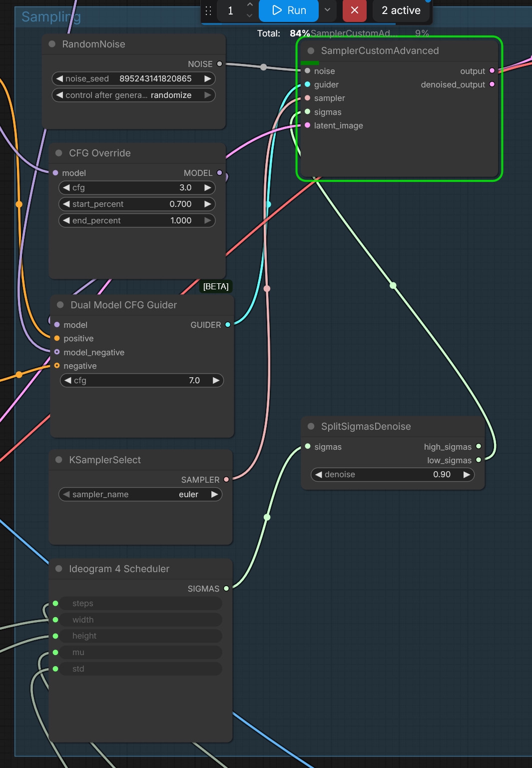Viewport: 532px width, 768px height.
Task: Click the std input socket on scheduler
Action: [55, 669]
